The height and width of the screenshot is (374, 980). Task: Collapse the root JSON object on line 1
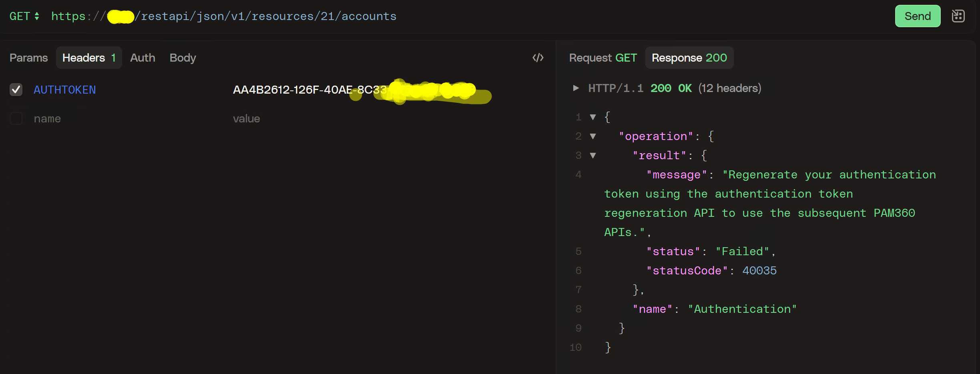593,117
